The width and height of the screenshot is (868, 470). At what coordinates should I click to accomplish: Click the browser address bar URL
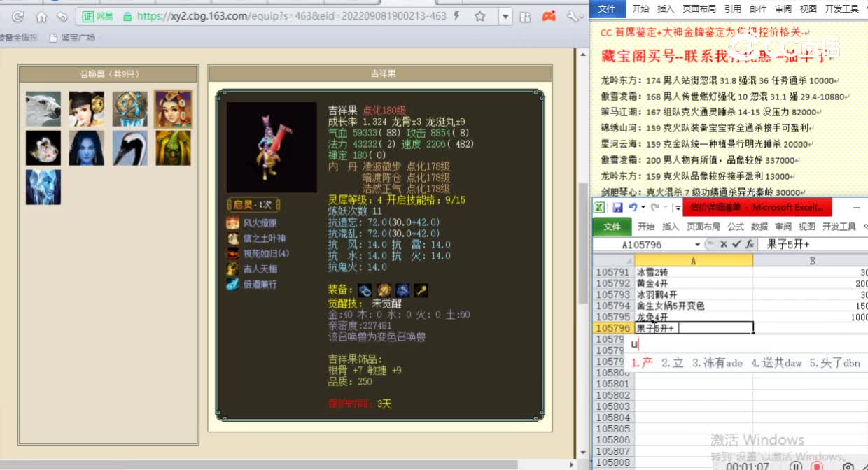point(291,16)
